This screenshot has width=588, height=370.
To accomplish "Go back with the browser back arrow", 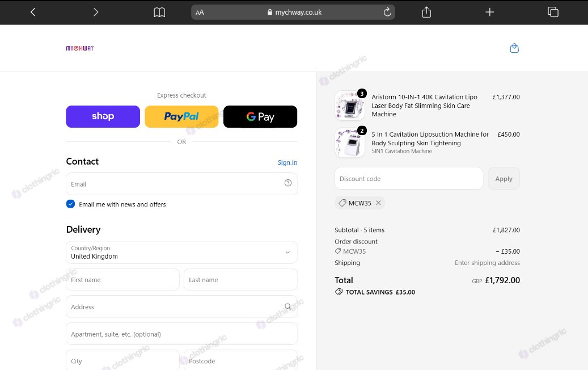I will (33, 12).
